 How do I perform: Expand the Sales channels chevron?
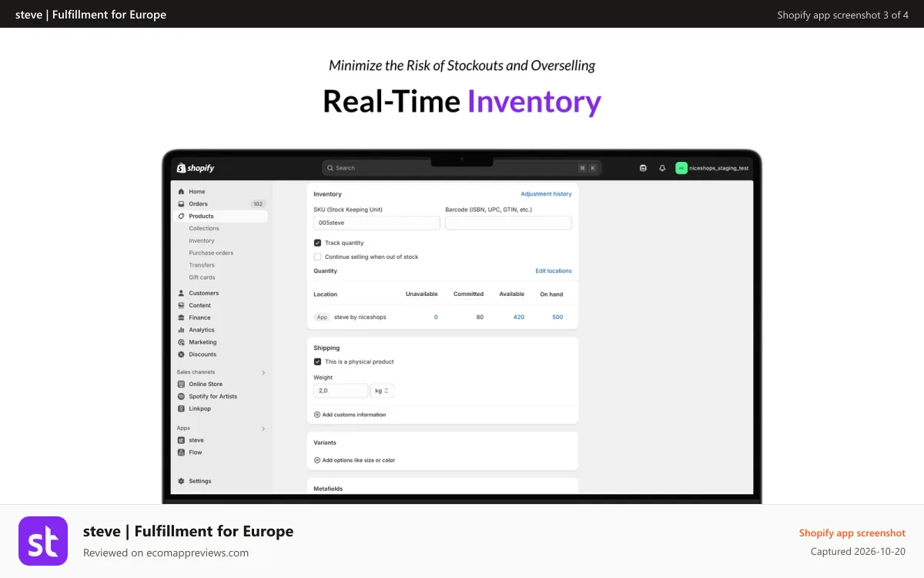pos(263,372)
